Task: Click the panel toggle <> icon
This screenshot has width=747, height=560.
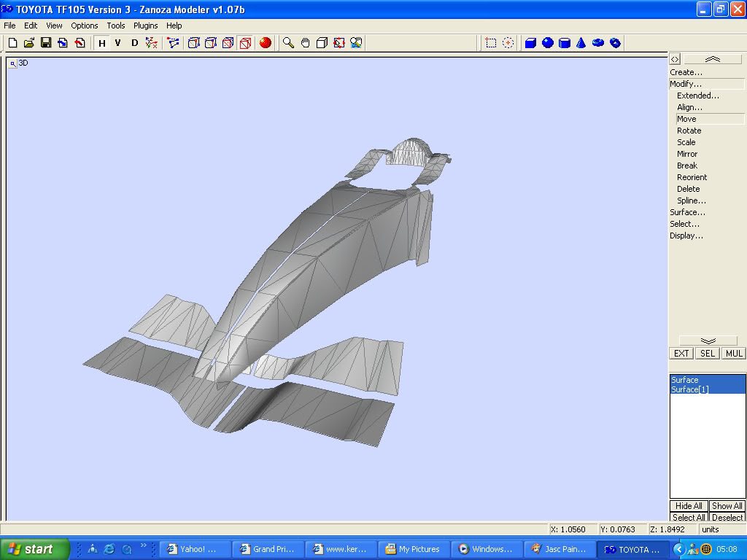Action: point(675,59)
